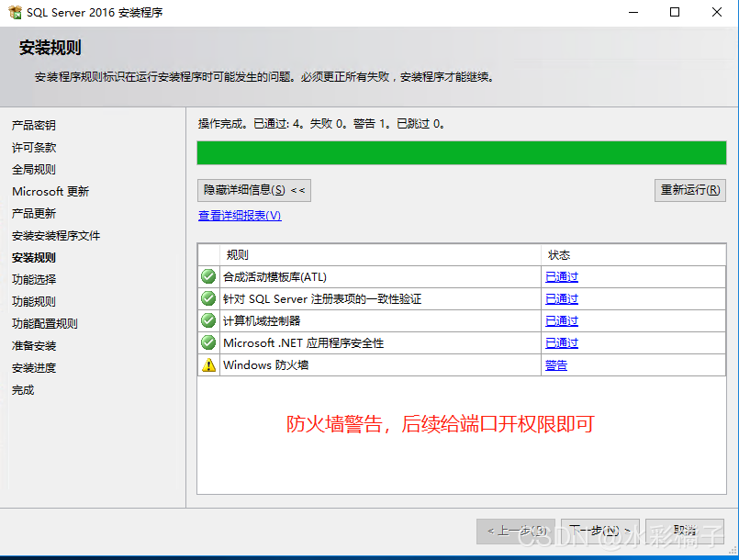
Task: Select 产品更新 step in sidebar
Action: [x=34, y=214]
